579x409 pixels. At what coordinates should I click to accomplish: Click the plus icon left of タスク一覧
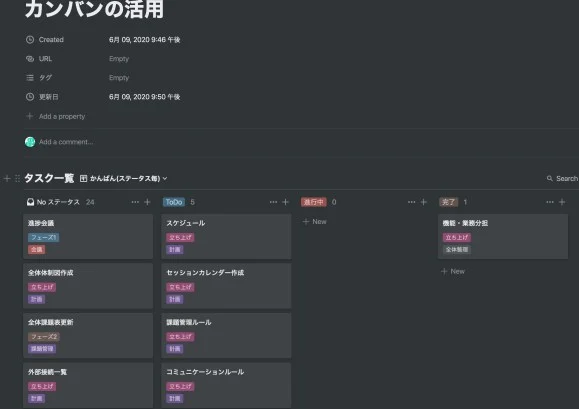click(x=7, y=179)
